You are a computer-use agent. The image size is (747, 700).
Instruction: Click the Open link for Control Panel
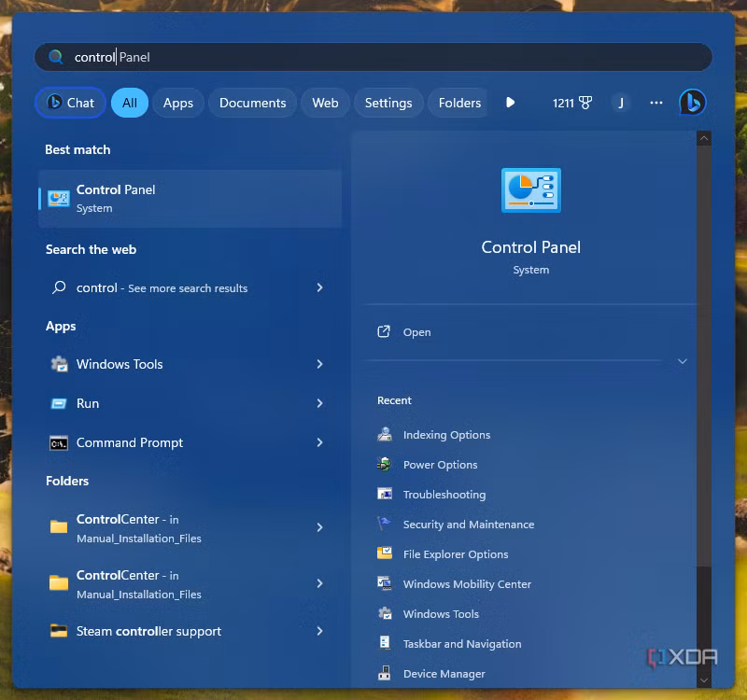click(416, 331)
